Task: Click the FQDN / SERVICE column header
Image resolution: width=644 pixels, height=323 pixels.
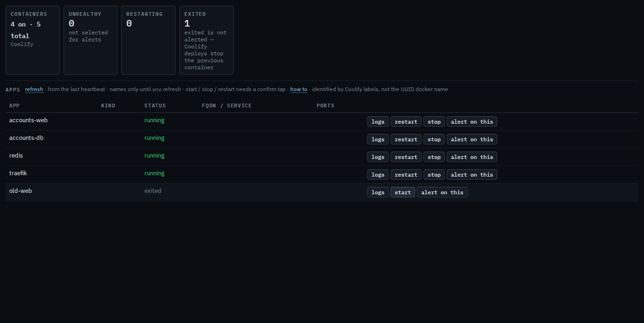Action: click(227, 105)
